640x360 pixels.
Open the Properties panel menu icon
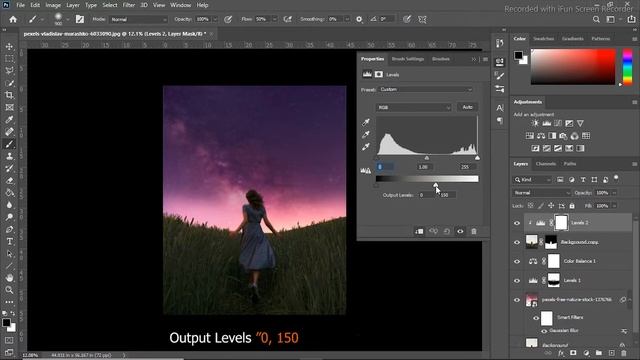485,59
